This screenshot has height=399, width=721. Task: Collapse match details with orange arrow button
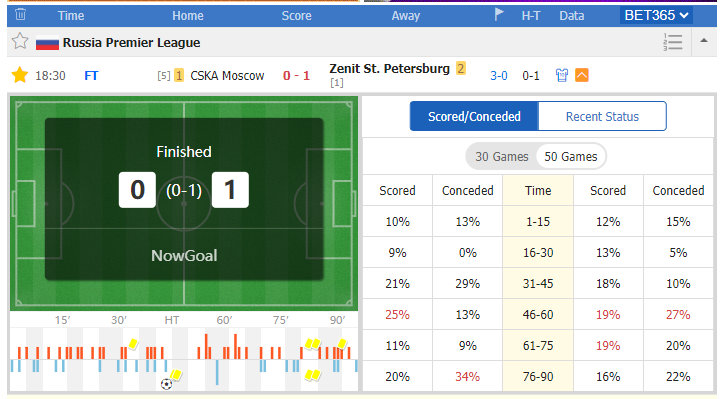click(582, 75)
